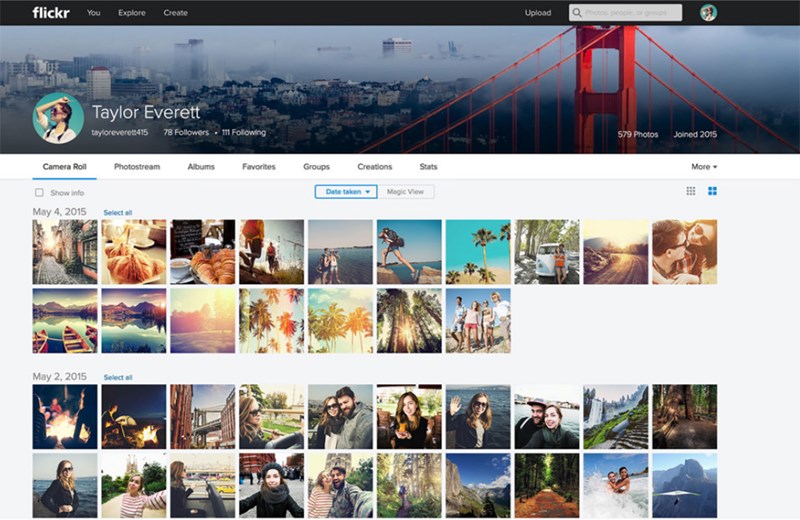
Task: Click the May 4, 2015 date heading
Action: coord(60,212)
